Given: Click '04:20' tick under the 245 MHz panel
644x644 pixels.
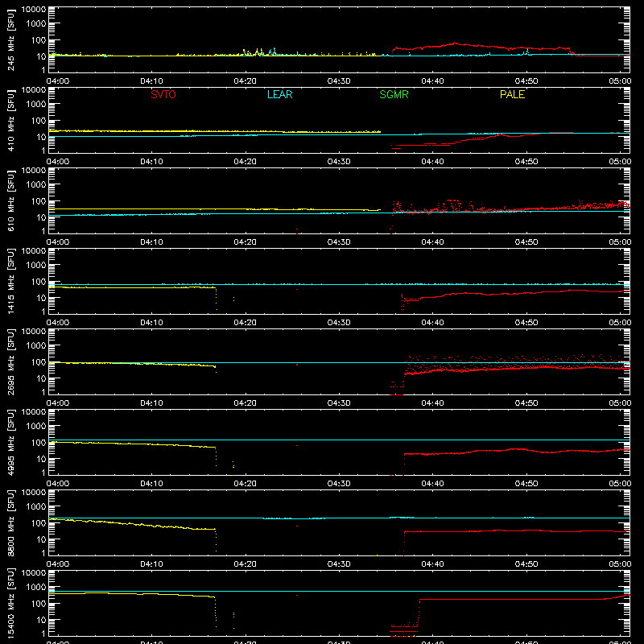Looking at the screenshot, I should (246, 81).
